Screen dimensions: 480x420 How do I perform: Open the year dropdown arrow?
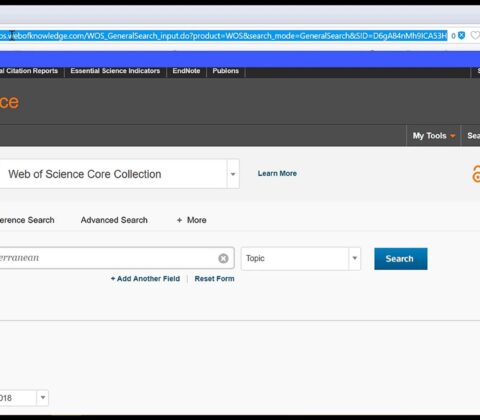43,397
